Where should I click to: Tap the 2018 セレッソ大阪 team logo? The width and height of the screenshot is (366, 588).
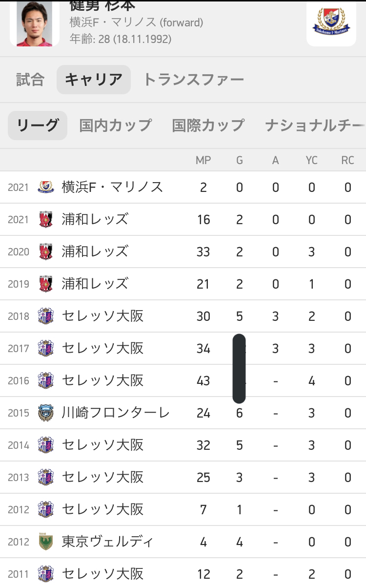click(x=45, y=316)
